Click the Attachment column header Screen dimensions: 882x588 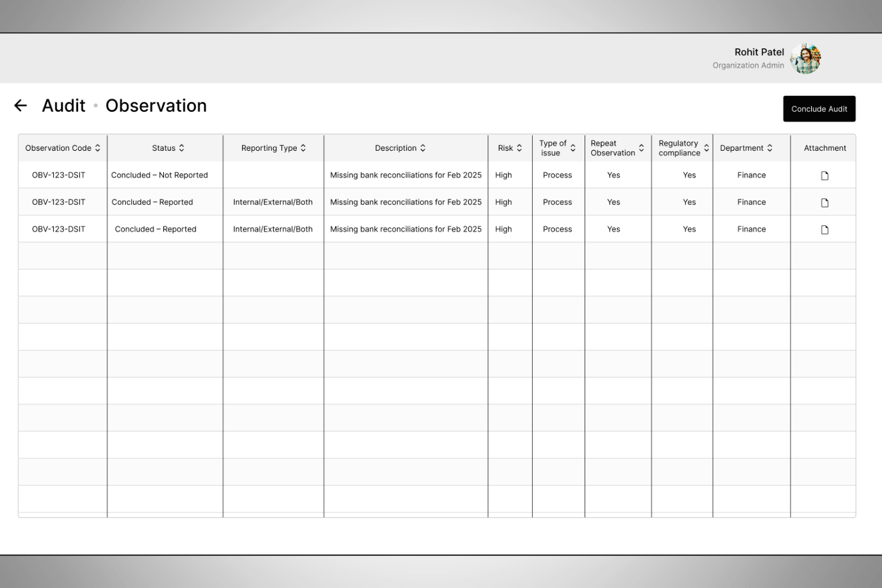[825, 148]
